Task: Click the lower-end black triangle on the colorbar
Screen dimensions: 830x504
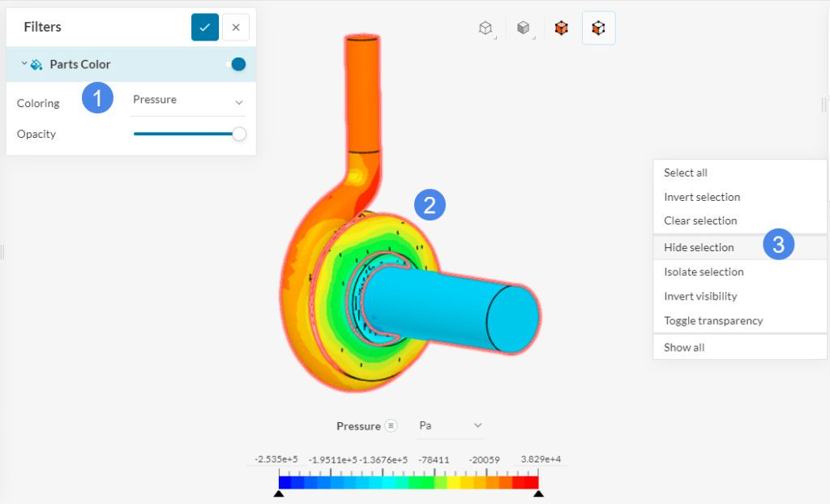Action: pyautogui.click(x=280, y=492)
